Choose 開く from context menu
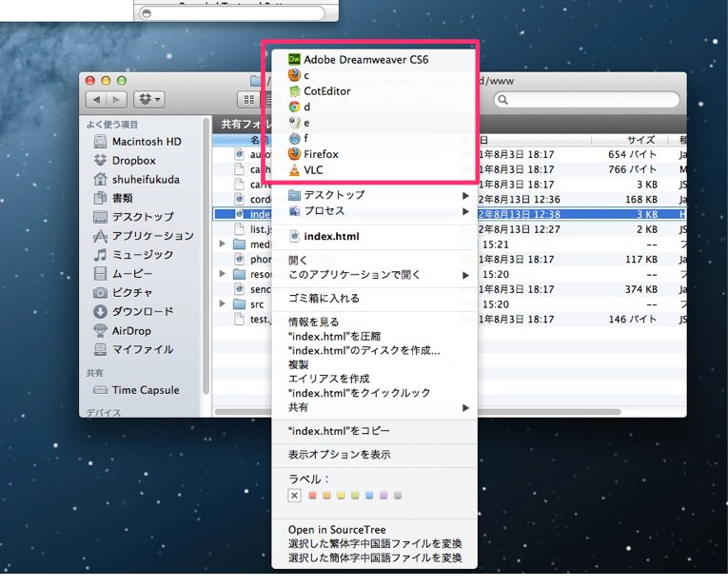 tap(298, 260)
